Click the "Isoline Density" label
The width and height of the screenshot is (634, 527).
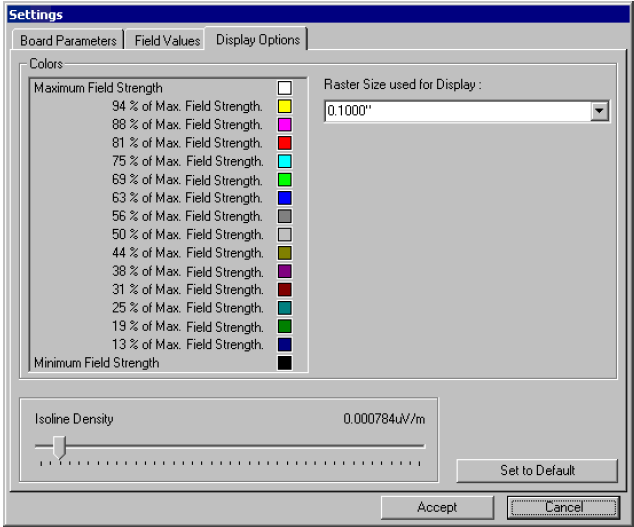tap(74, 419)
